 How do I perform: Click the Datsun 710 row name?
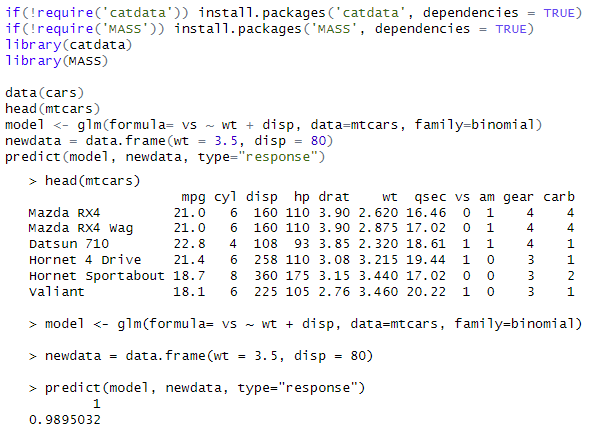click(69, 244)
